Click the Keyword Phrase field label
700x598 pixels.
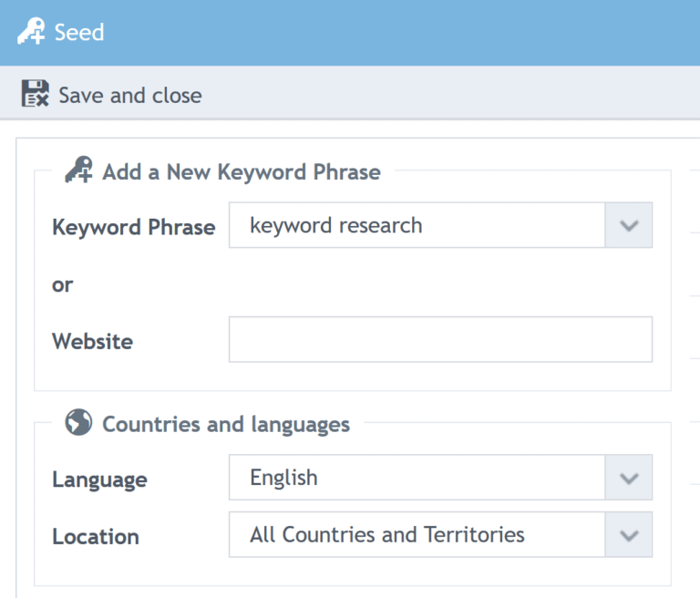pos(133,227)
